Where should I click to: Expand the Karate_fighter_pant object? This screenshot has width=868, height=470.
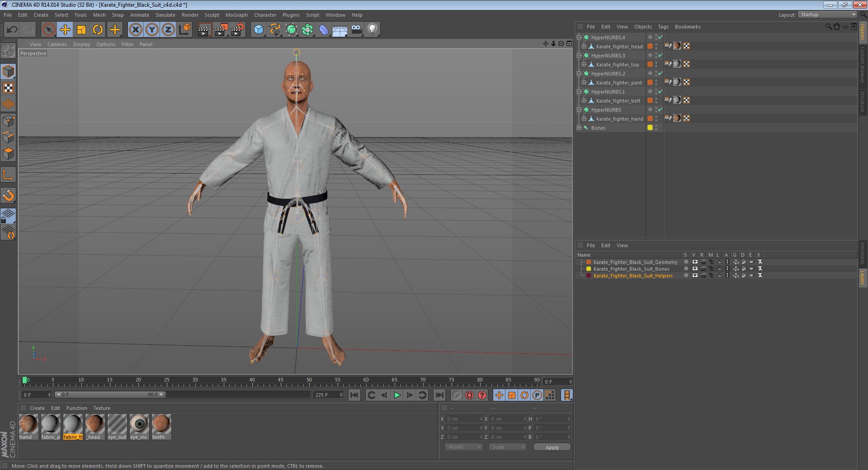pos(584,83)
